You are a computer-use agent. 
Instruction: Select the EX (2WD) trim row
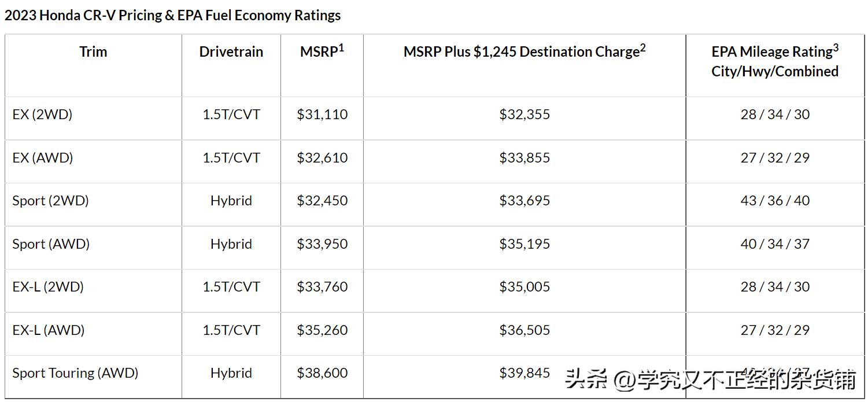click(434, 115)
